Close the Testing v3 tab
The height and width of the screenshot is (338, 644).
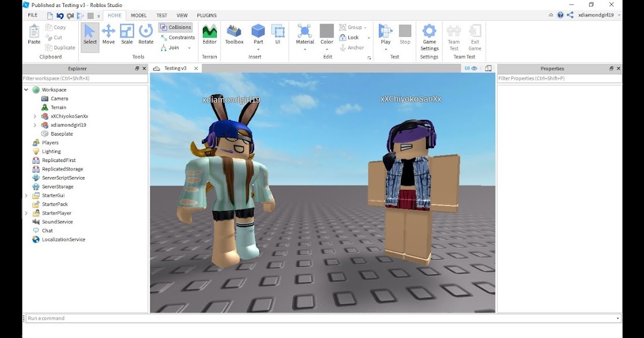tap(196, 68)
